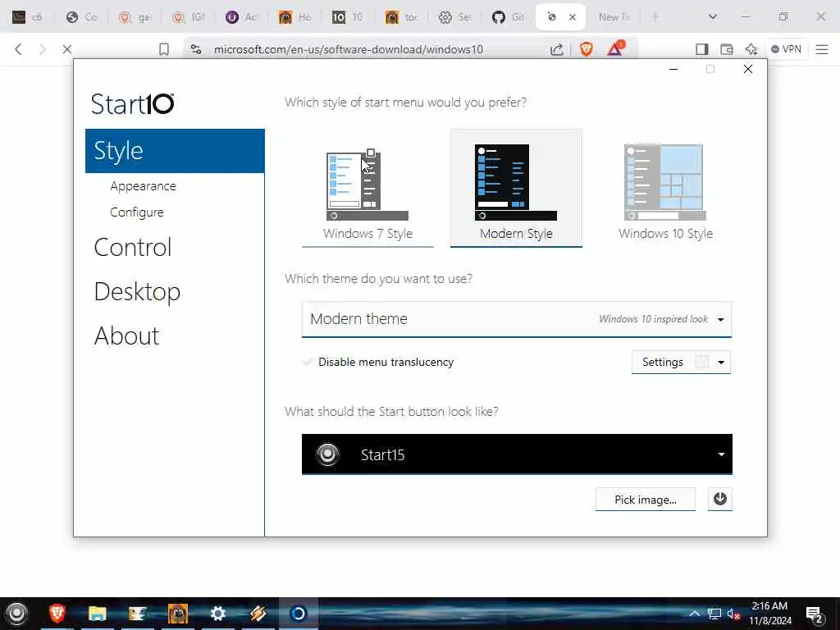Expand the Settings dropdown arrow
Screen dimensions: 840x630
[721, 363]
